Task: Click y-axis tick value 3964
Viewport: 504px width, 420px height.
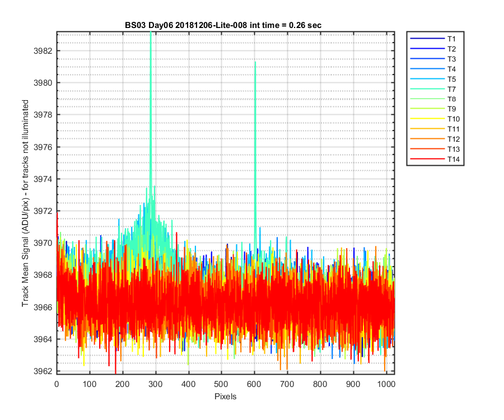Action: [43, 339]
